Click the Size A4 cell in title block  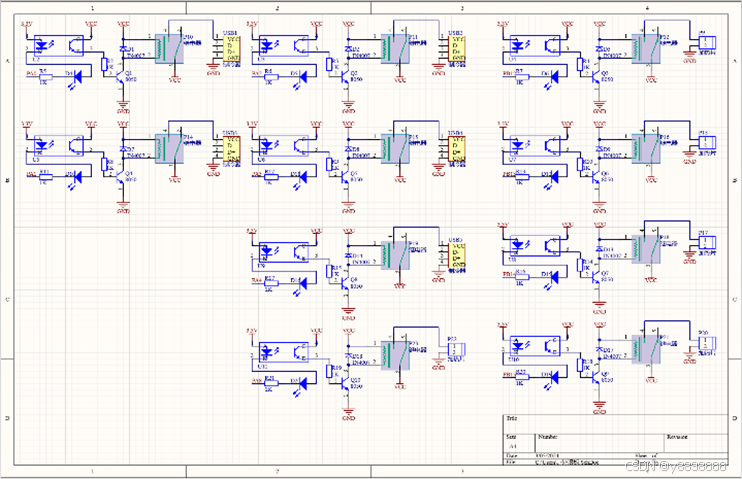(x=519, y=443)
